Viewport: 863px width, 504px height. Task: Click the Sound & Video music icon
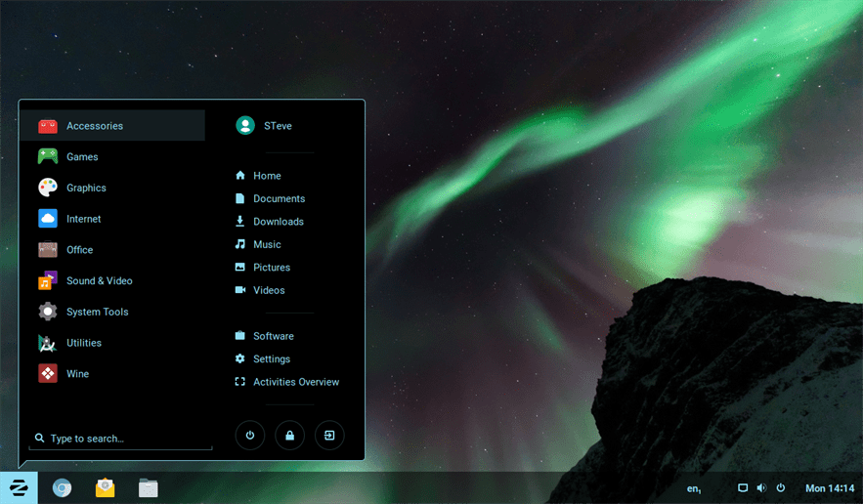click(48, 280)
